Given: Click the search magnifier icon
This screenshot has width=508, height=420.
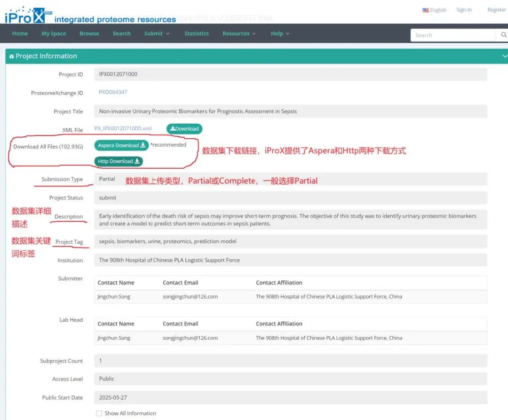Looking at the screenshot, I should (503, 35).
